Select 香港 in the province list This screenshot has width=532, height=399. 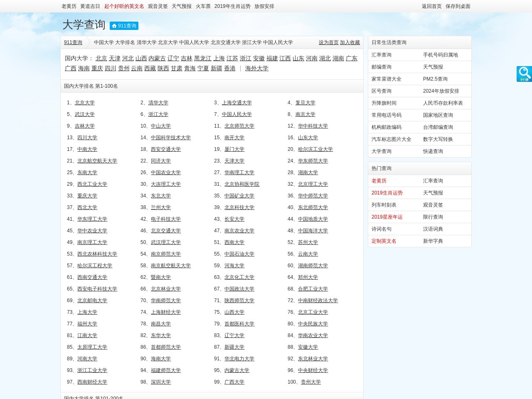(x=229, y=68)
